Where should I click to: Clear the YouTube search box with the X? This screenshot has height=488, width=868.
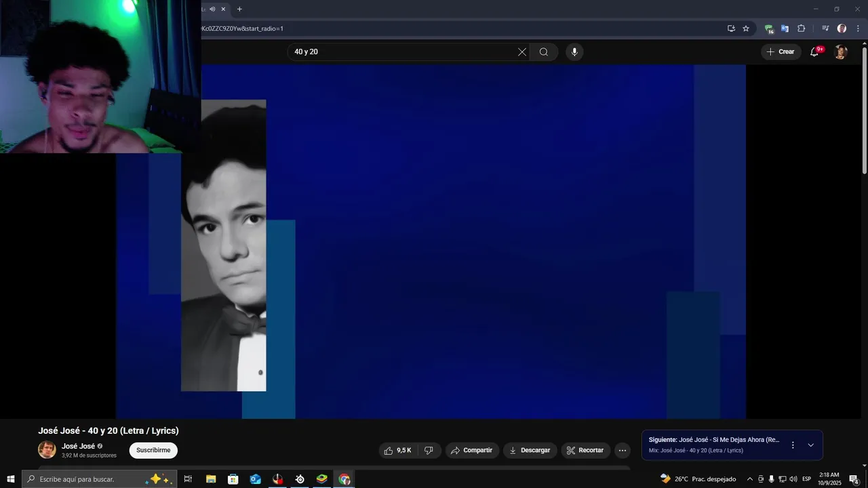click(x=522, y=52)
